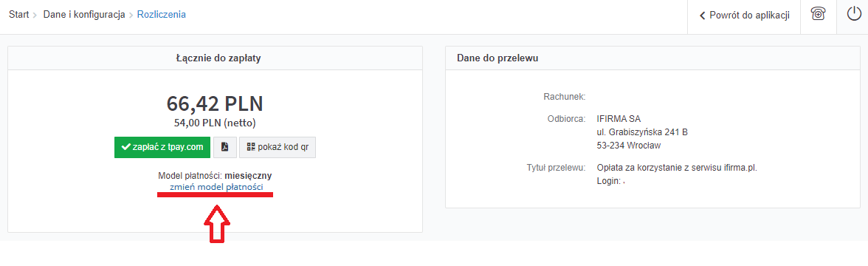Click the QR code grid icon
Image resolution: width=868 pixels, height=266 pixels.
tap(251, 147)
